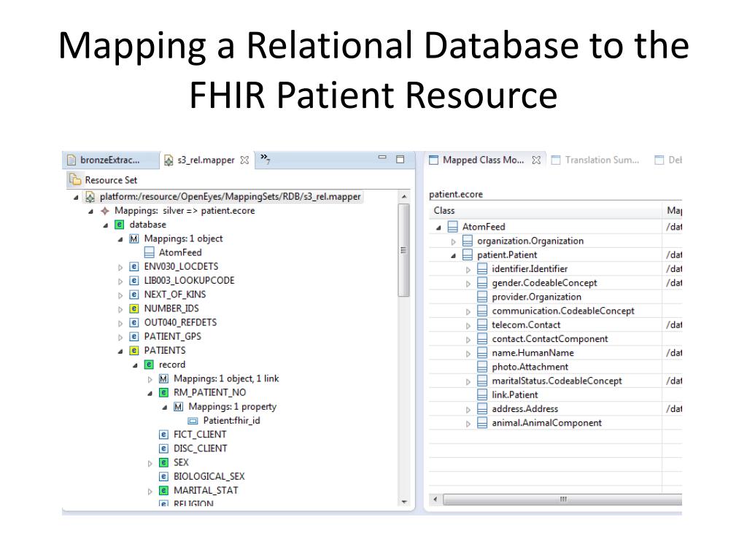Open the Mapped Class Mo... view tab
This screenshot has height=560, width=747.
(x=483, y=160)
